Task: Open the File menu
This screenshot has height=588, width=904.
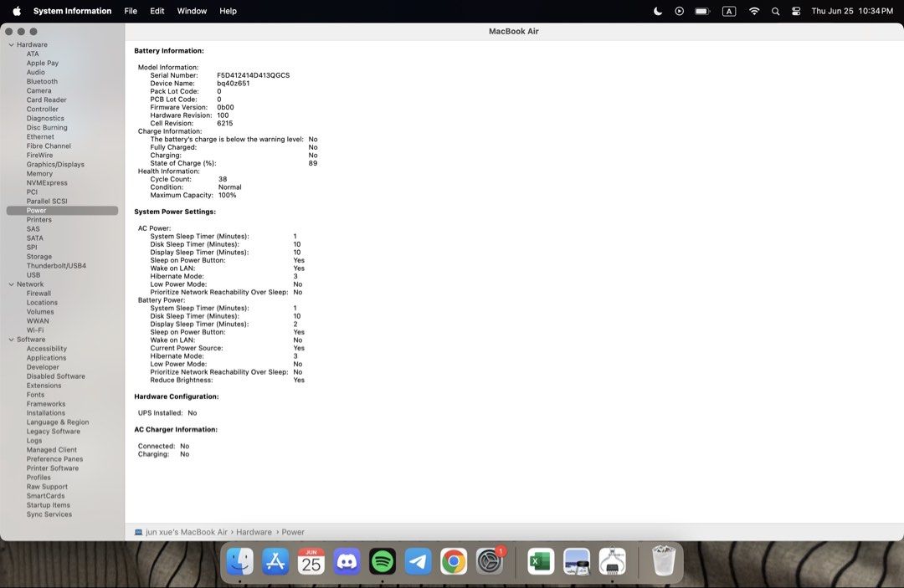Action: coord(131,11)
